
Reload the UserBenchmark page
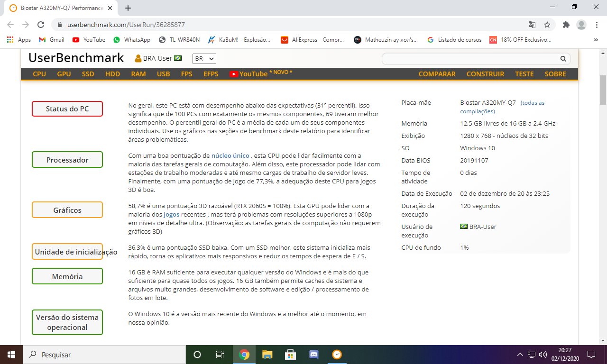(x=41, y=25)
